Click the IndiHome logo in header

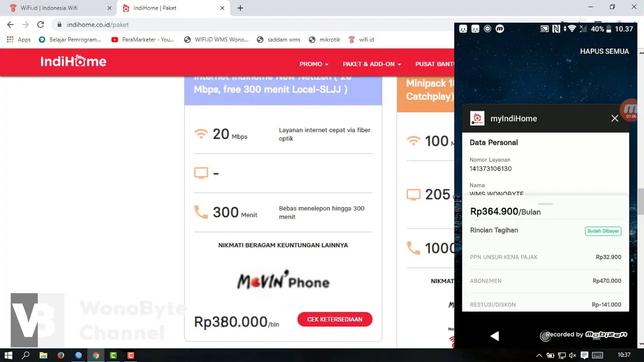73,61
